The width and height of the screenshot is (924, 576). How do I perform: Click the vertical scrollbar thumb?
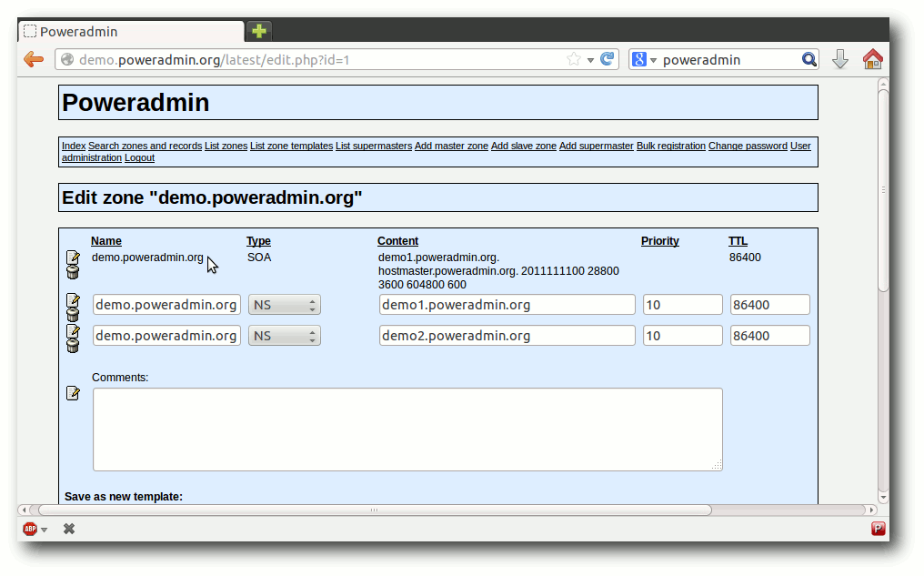point(883,190)
